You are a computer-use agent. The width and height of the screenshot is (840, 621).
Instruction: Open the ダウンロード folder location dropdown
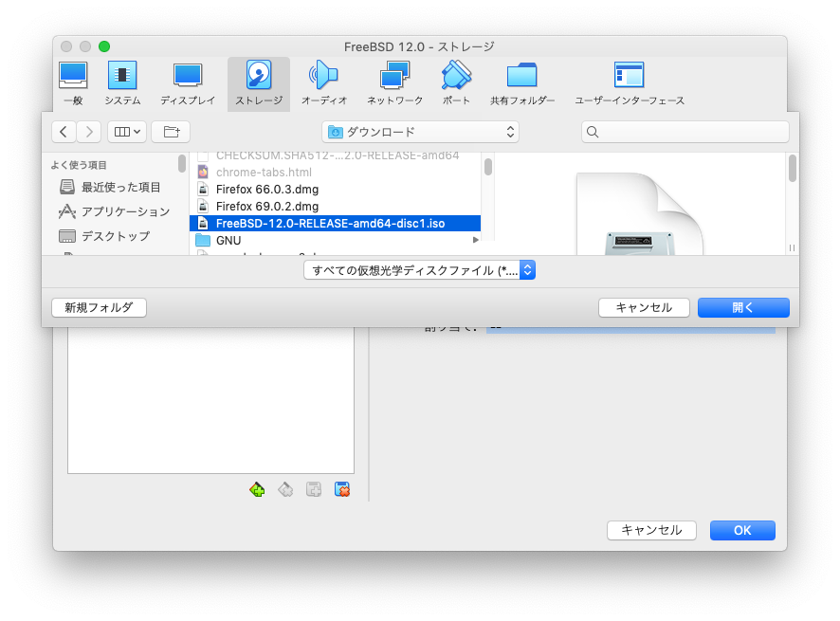420,132
